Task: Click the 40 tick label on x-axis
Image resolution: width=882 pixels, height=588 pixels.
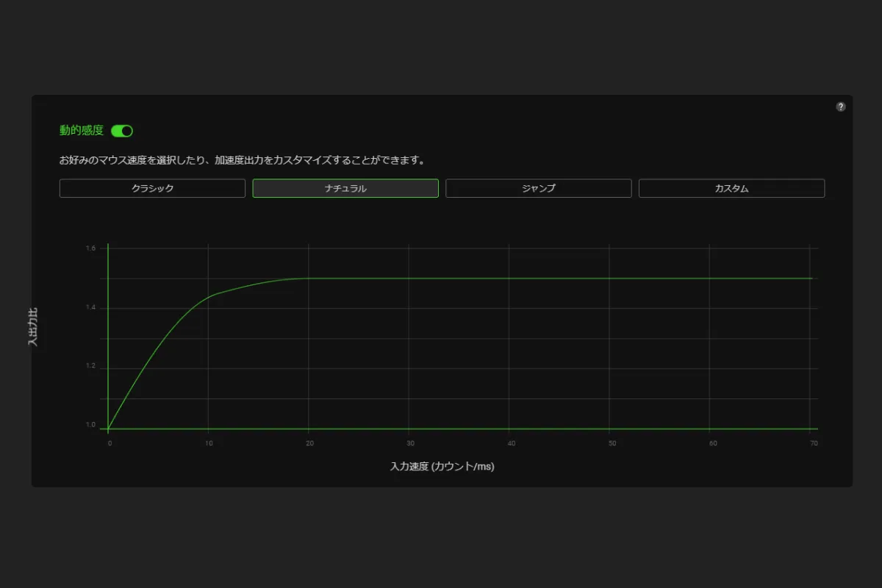Action: click(x=511, y=443)
